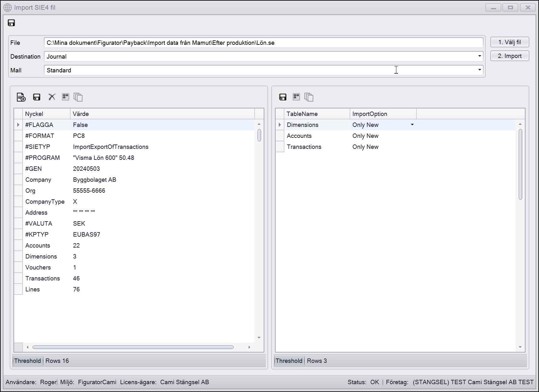Click the 1. Välj fil button
This screenshot has height=392, width=539.
[510, 42]
